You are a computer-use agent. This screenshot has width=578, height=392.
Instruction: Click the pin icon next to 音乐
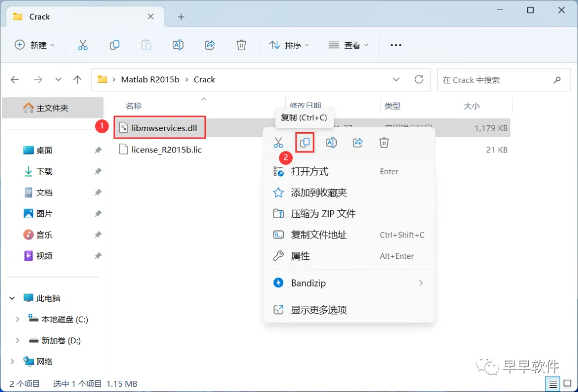click(98, 235)
